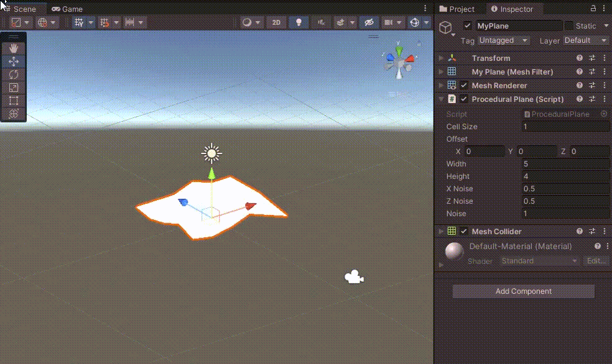Switch to the Project tab

click(457, 9)
